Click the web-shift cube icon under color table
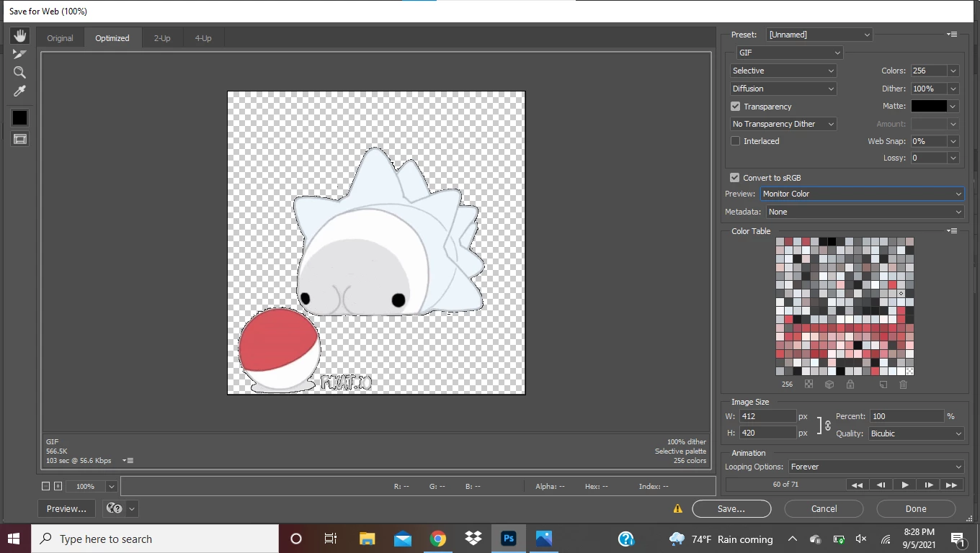980x553 pixels. click(829, 385)
